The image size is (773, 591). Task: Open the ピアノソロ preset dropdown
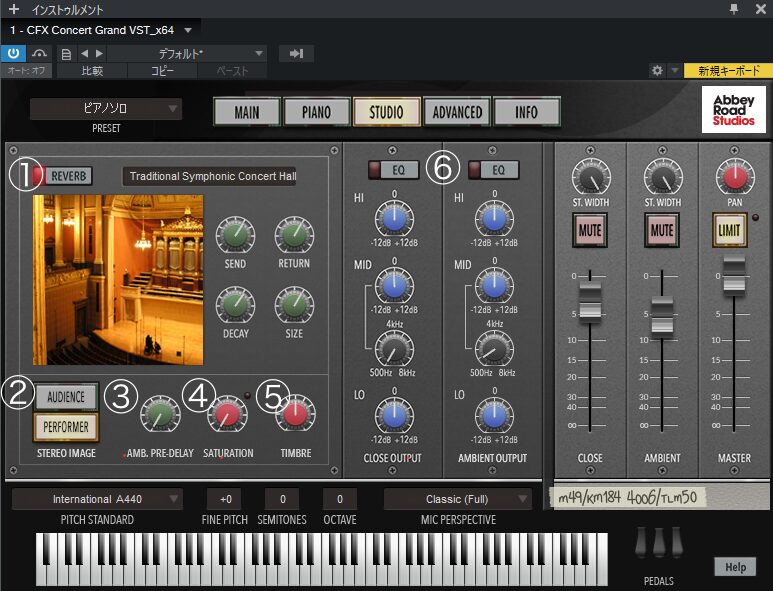click(x=106, y=108)
